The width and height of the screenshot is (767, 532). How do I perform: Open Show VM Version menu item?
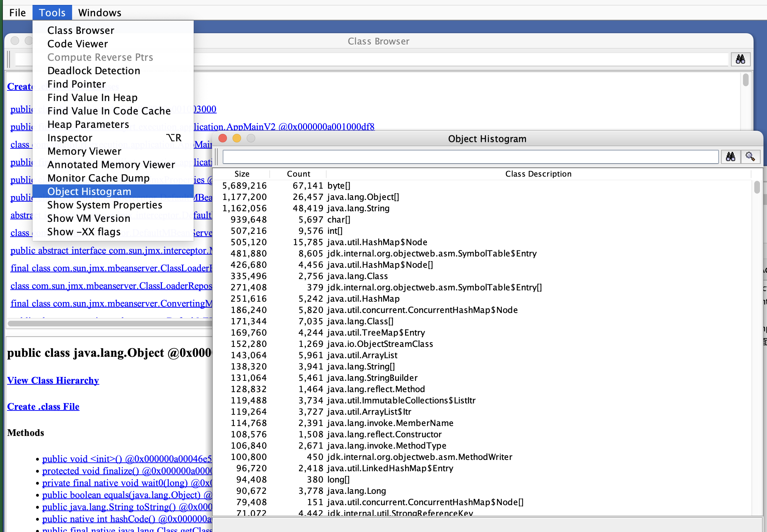(x=89, y=218)
